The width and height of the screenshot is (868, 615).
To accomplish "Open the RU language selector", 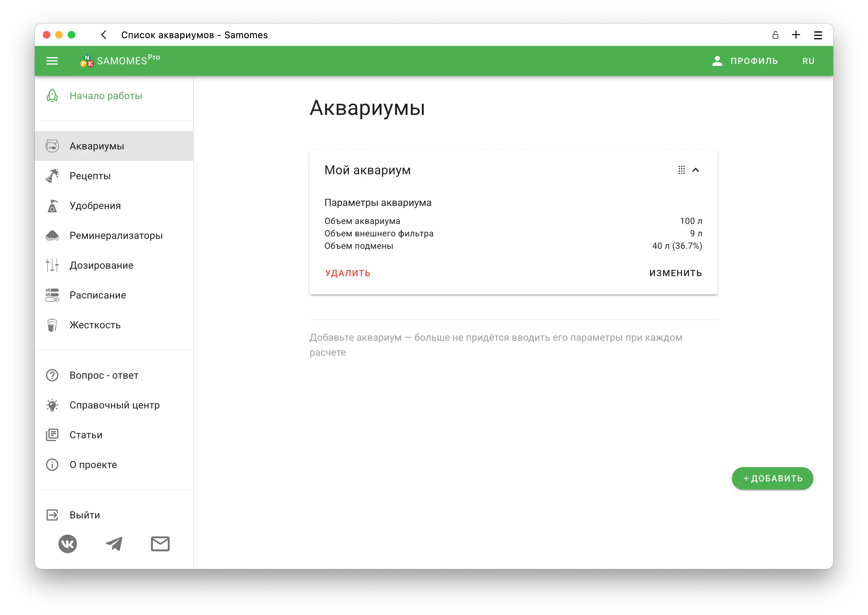I will click(x=808, y=61).
